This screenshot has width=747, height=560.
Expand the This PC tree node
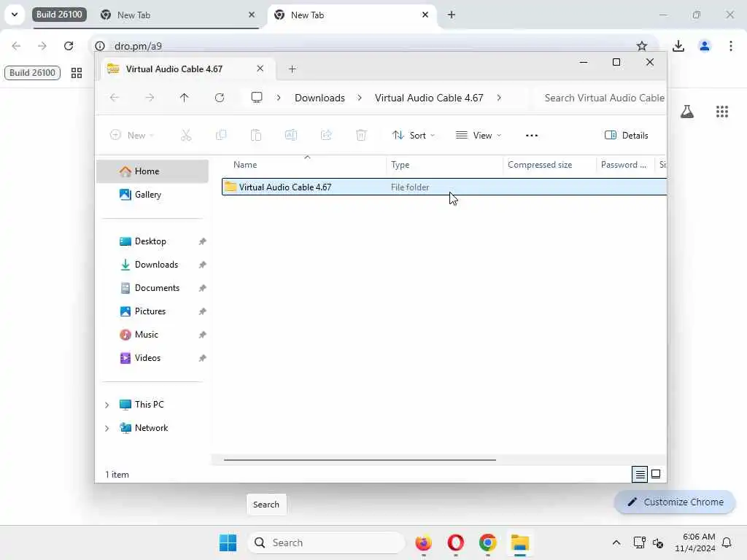coord(107,405)
